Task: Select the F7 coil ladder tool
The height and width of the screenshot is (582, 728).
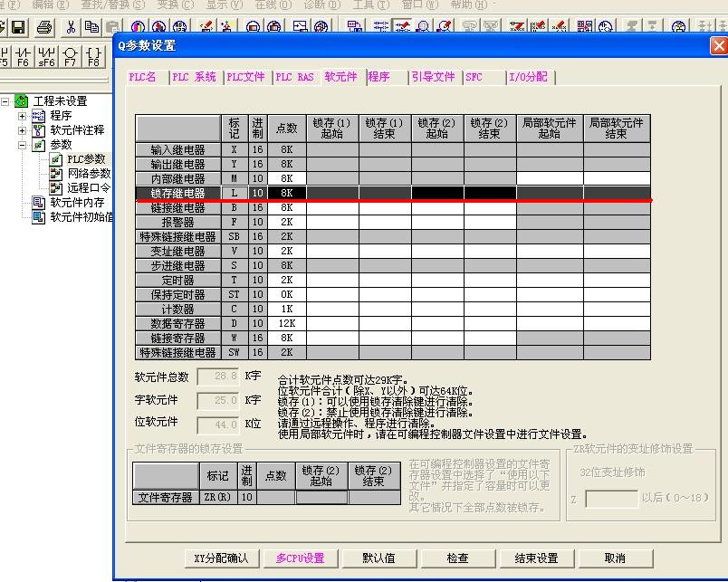Action: [70, 56]
